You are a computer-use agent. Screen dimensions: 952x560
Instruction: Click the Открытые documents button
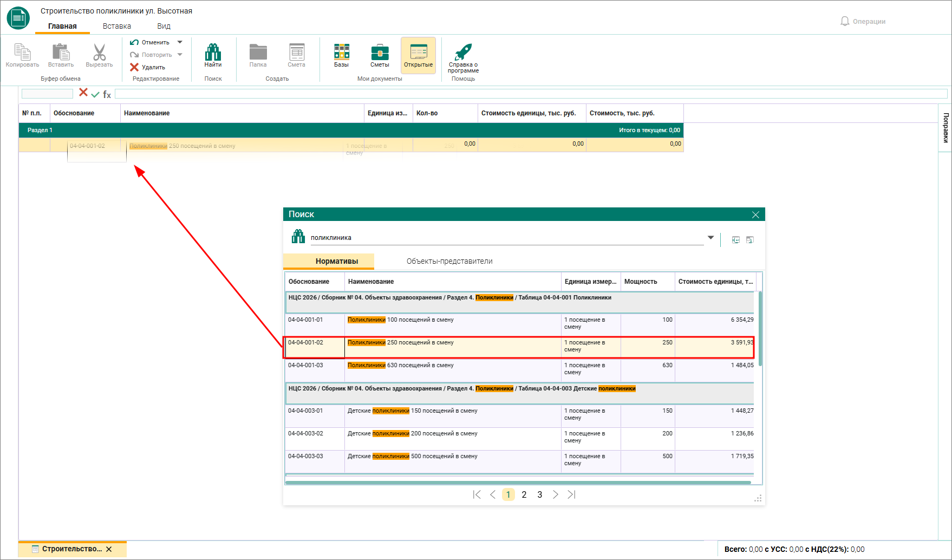pos(418,55)
